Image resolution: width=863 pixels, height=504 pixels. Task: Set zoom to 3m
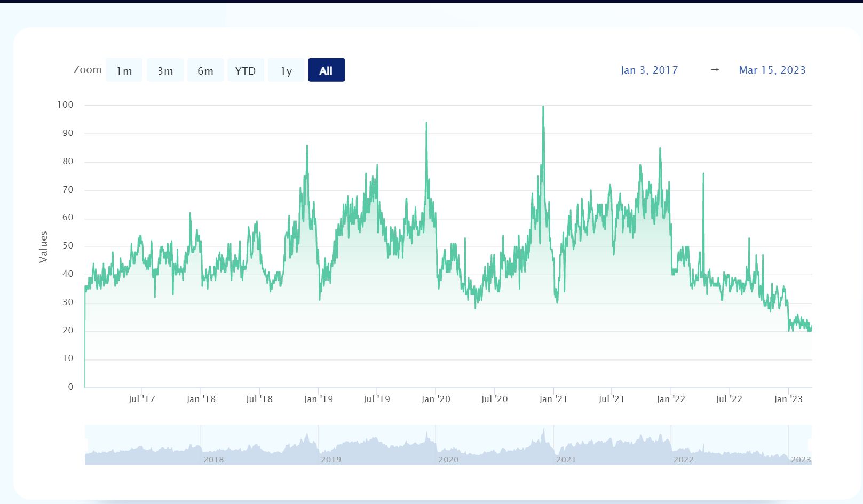pyautogui.click(x=165, y=70)
